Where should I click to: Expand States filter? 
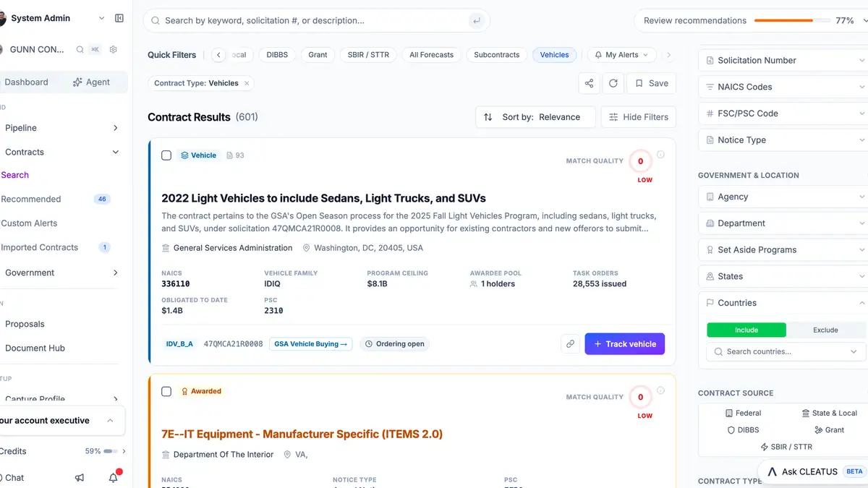click(x=783, y=276)
